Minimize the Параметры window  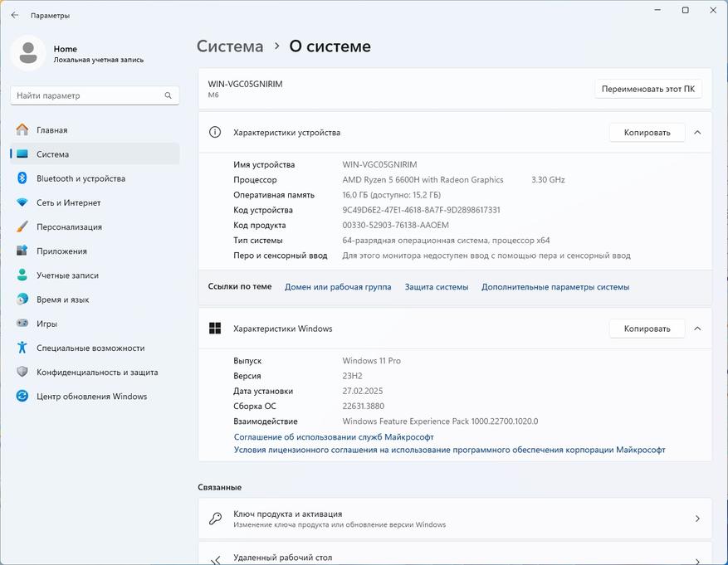click(x=657, y=10)
